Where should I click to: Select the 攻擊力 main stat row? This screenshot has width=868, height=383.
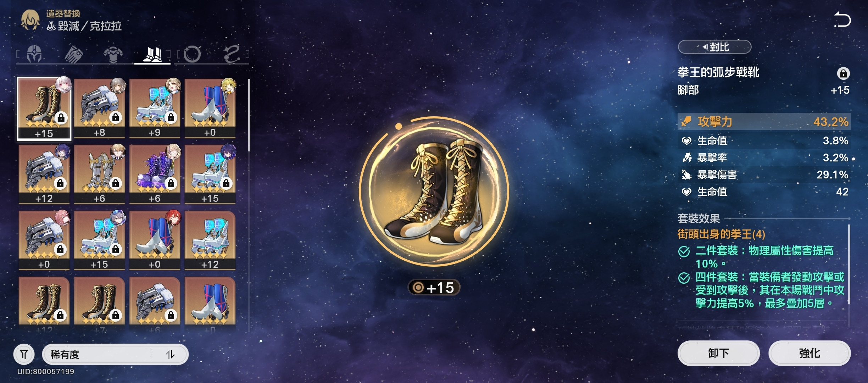pos(764,122)
